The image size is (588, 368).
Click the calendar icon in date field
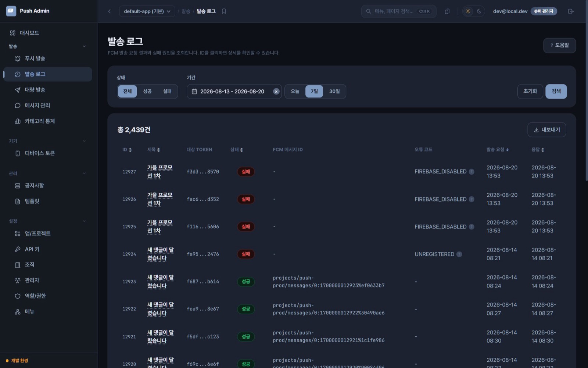[x=194, y=92]
